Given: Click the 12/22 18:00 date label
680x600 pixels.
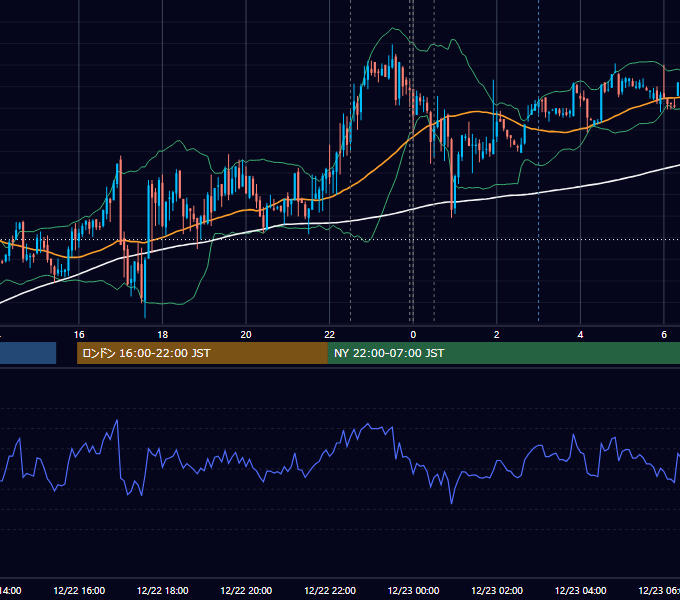Looking at the screenshot, I should click(163, 590).
